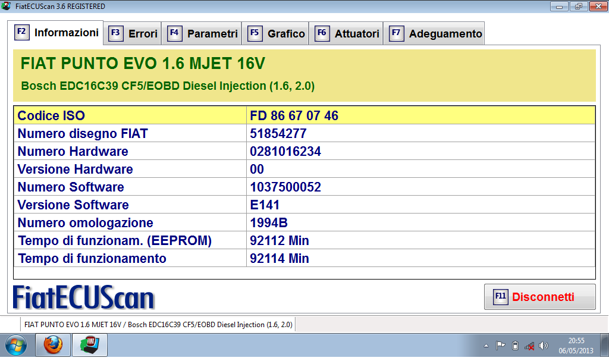
Task: Close the FiatECUScan window
Action: (x=598, y=6)
